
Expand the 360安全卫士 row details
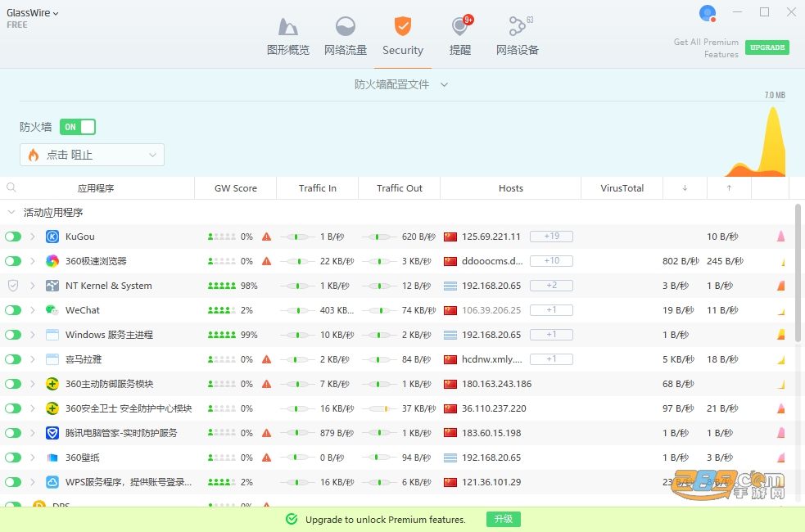click(33, 408)
